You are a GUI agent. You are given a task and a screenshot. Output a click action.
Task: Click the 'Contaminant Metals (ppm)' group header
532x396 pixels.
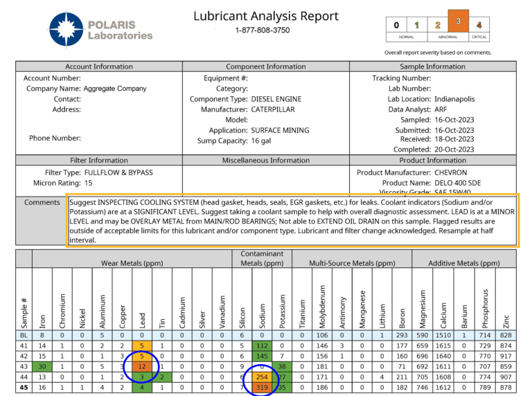262,258
